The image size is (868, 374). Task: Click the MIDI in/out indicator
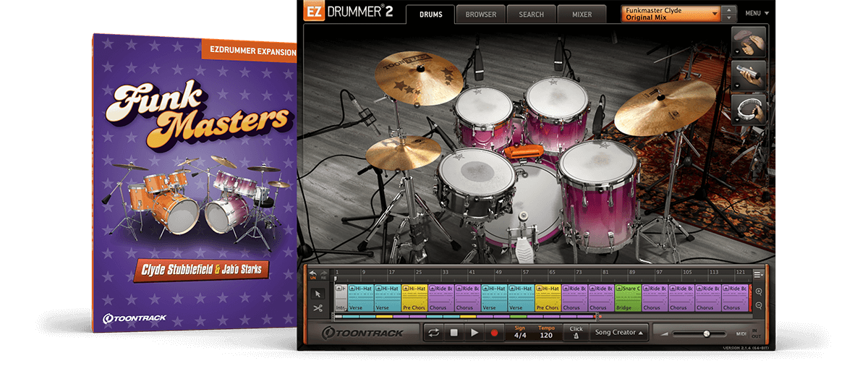748,333
